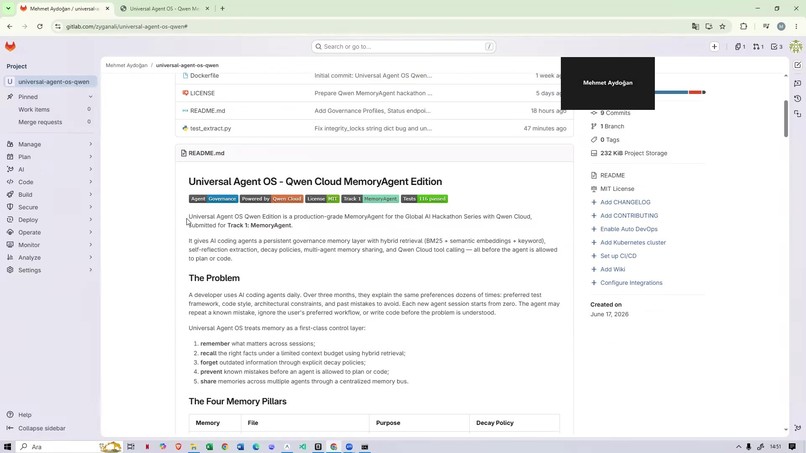
Task: Click Add CHANGELOG link
Action: pos(625,202)
